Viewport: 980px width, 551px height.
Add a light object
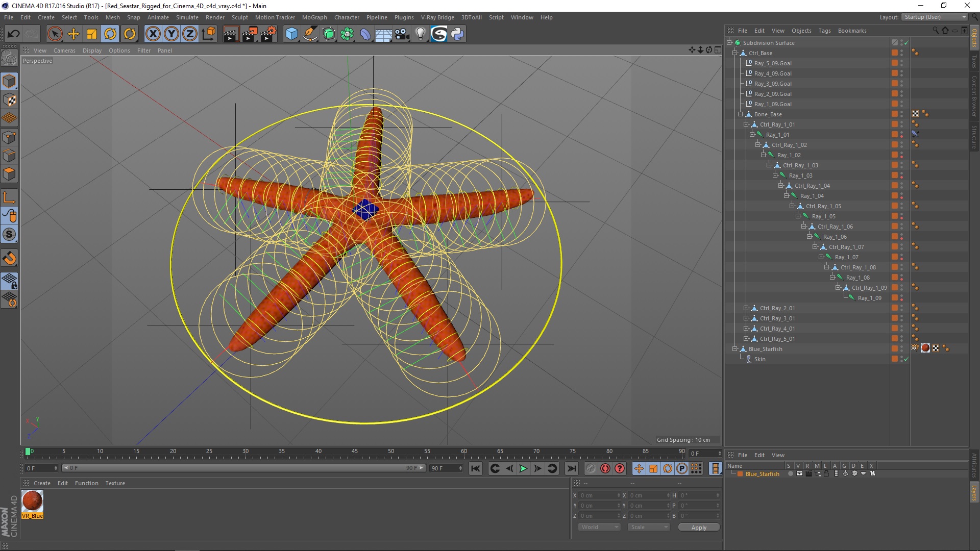tap(421, 34)
